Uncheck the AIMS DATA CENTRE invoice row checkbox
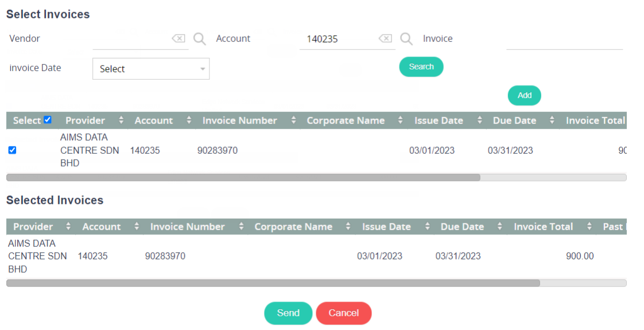The image size is (644, 330). (12, 150)
